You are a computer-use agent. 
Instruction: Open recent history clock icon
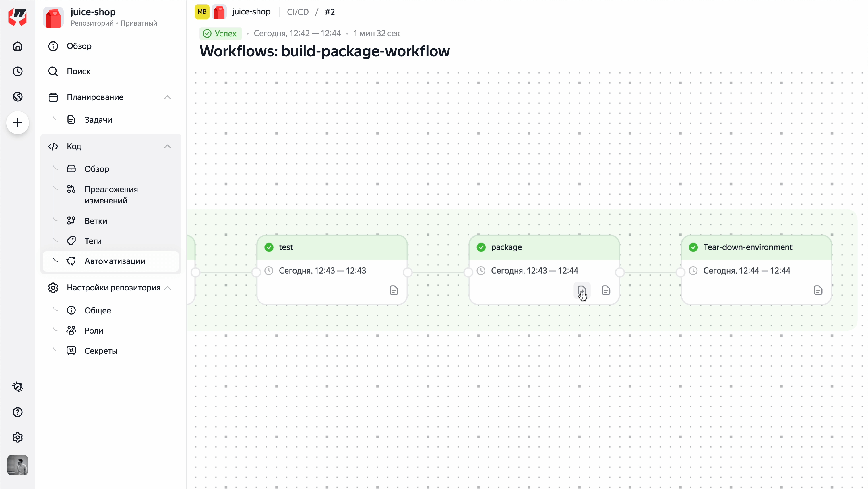click(18, 71)
